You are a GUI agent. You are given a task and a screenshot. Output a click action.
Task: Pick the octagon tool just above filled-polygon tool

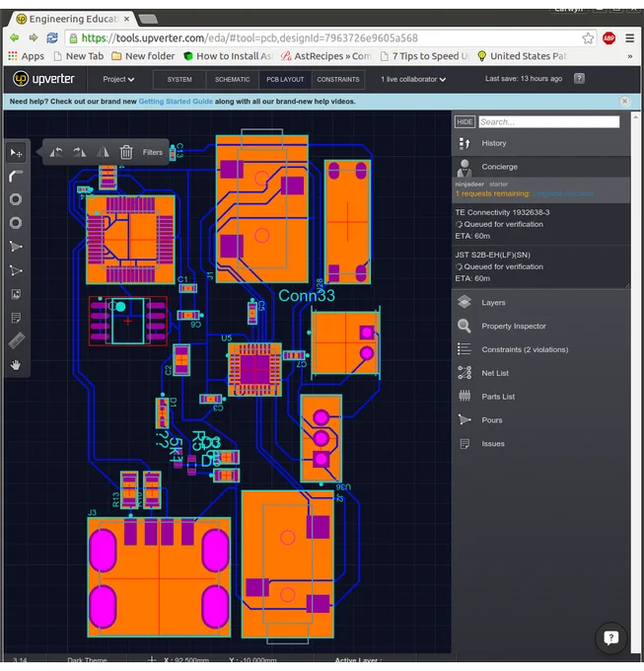tap(16, 223)
